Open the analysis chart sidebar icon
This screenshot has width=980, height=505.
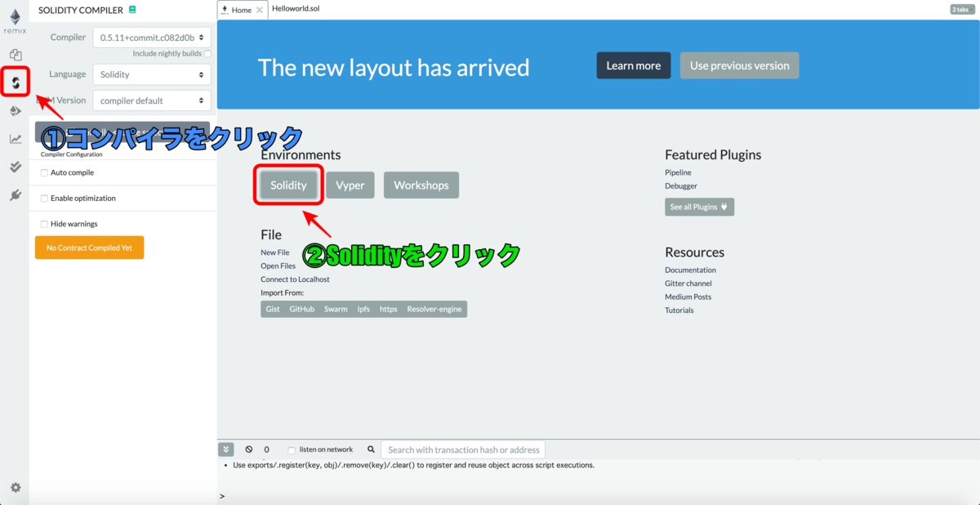[16, 139]
